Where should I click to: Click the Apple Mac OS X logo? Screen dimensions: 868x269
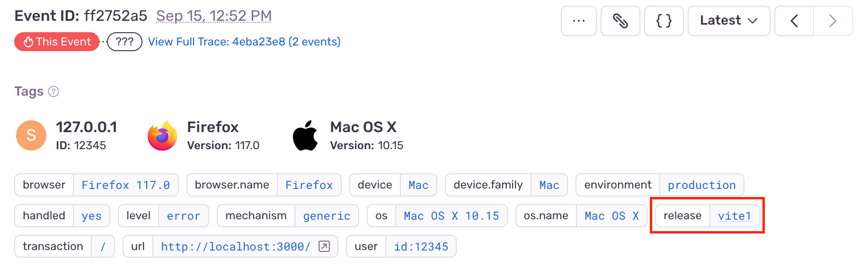305,135
